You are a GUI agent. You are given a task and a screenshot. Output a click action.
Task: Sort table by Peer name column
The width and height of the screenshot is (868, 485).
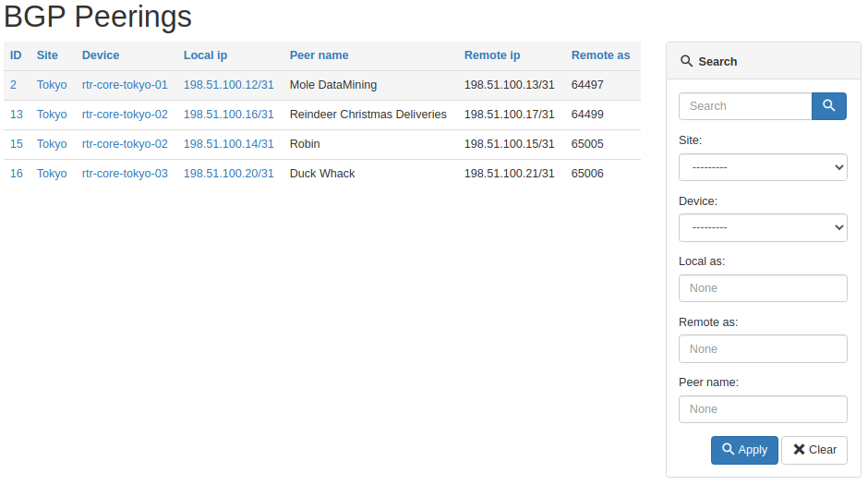(319, 55)
